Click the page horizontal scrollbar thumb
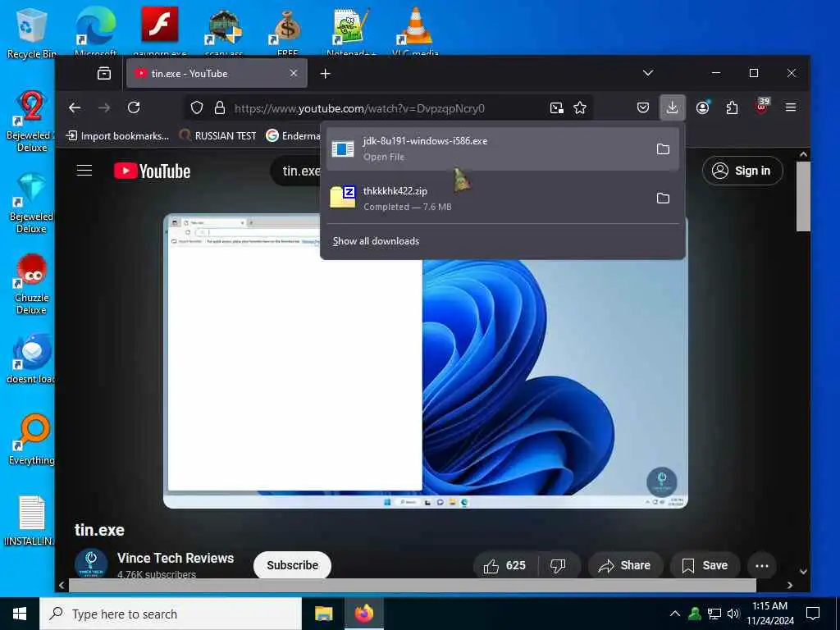 click(x=413, y=586)
